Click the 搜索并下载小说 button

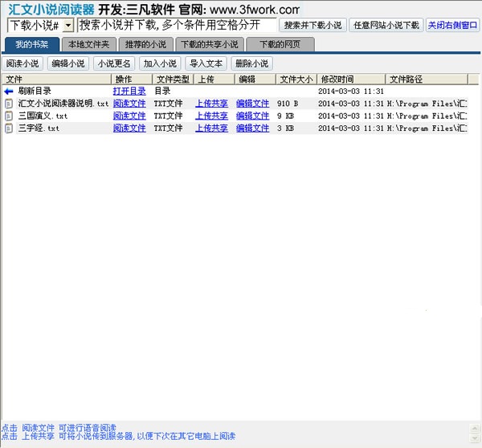pos(312,25)
